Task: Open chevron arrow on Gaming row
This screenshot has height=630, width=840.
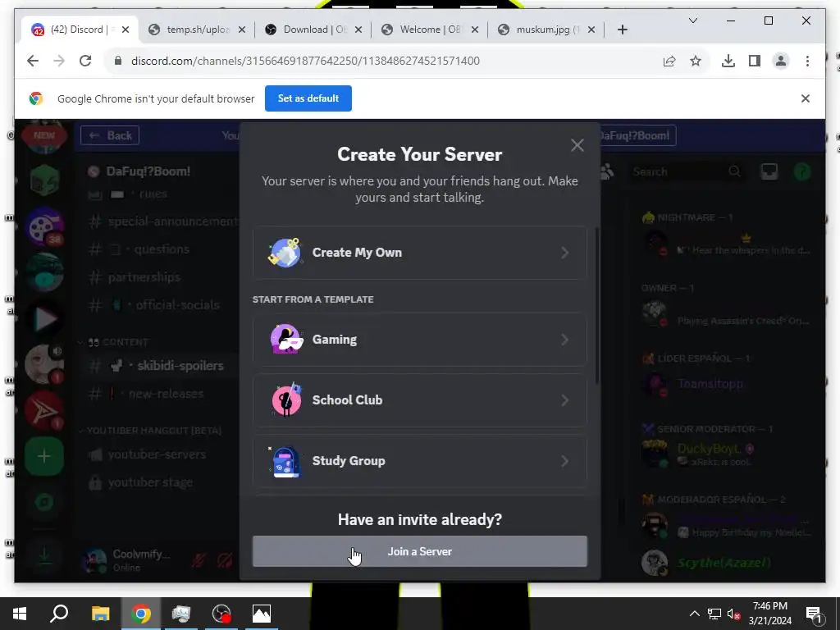Action: pos(564,340)
